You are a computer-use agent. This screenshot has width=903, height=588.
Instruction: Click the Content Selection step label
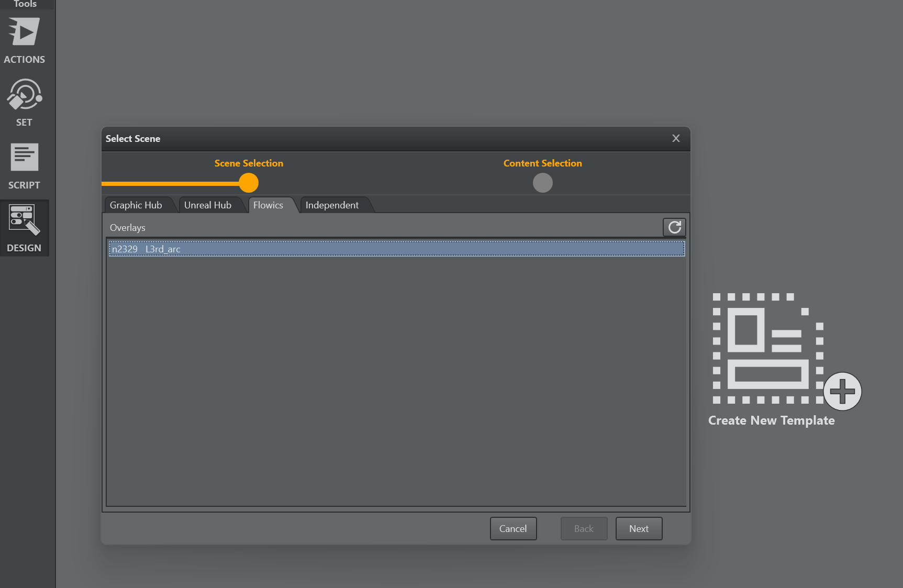(x=542, y=163)
